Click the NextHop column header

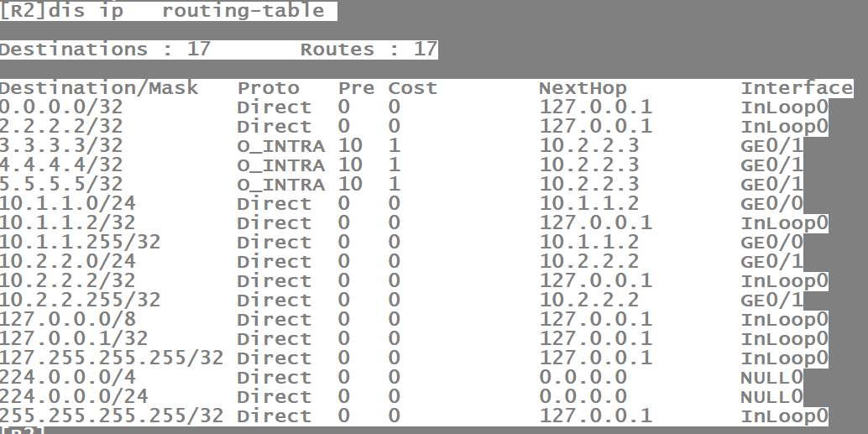[583, 88]
